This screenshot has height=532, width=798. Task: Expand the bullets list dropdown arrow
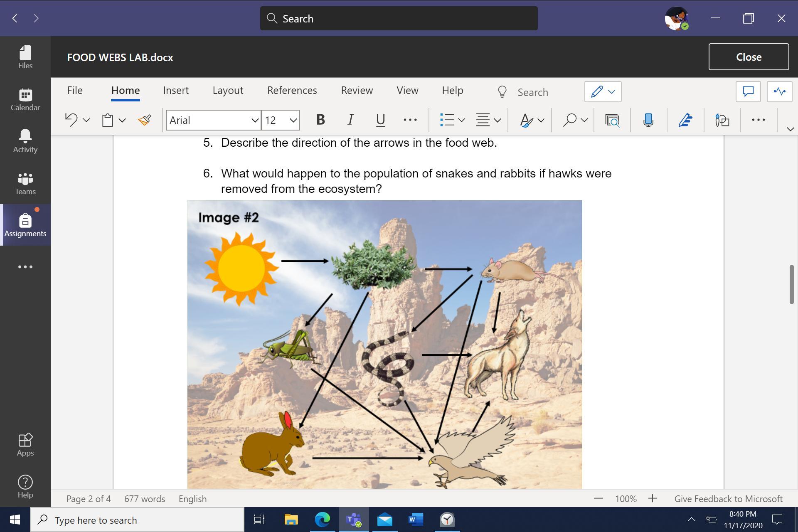coord(461,120)
